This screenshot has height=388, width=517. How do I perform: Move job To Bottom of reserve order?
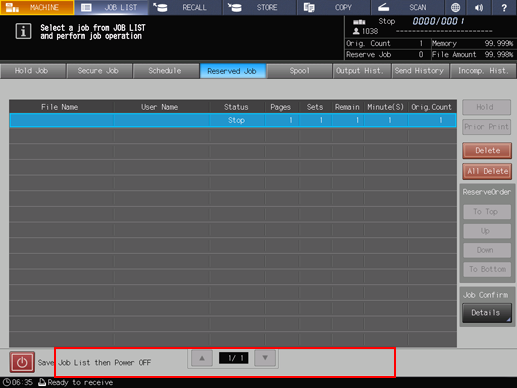click(x=487, y=269)
